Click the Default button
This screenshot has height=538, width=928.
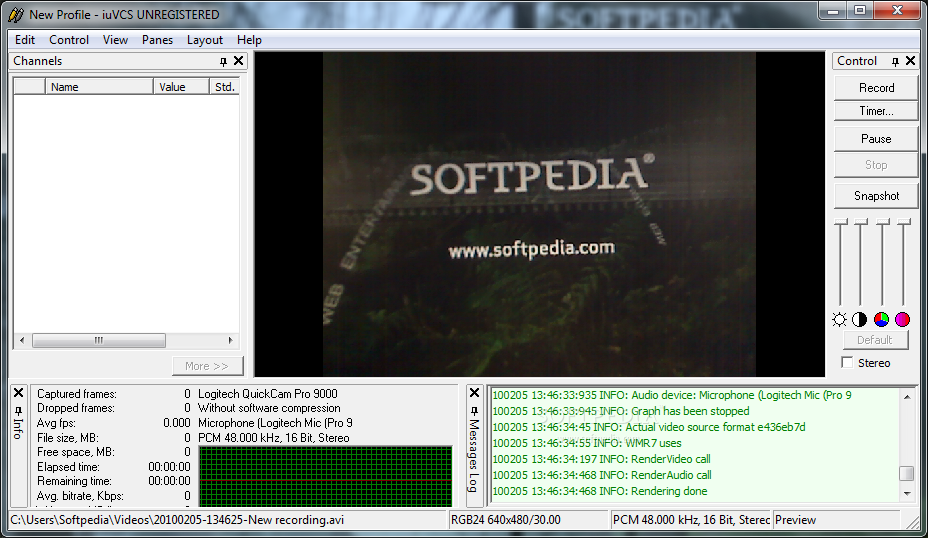coord(875,340)
